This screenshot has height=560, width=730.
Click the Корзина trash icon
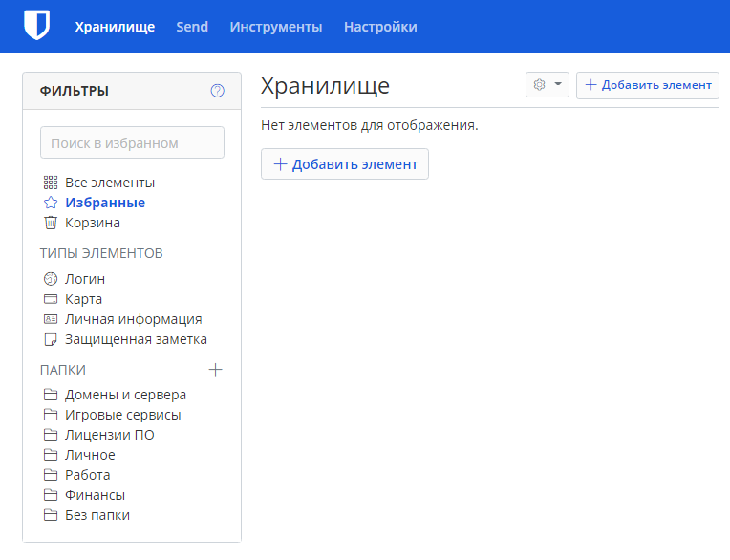(51, 223)
